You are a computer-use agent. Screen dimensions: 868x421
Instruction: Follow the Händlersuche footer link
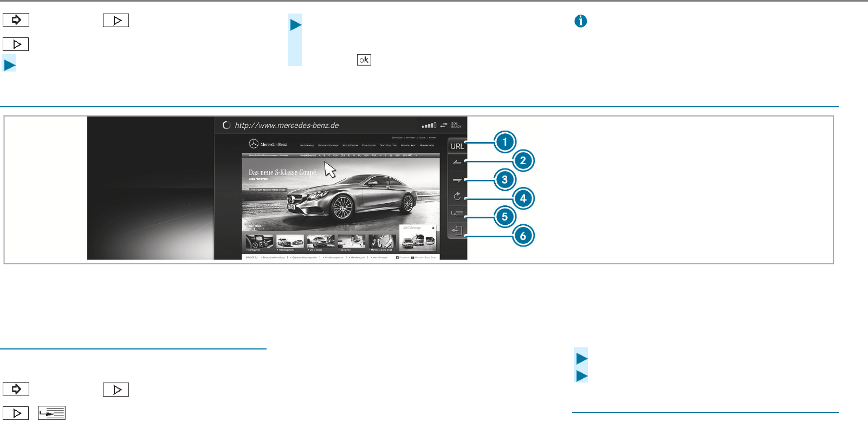[x=357, y=257]
